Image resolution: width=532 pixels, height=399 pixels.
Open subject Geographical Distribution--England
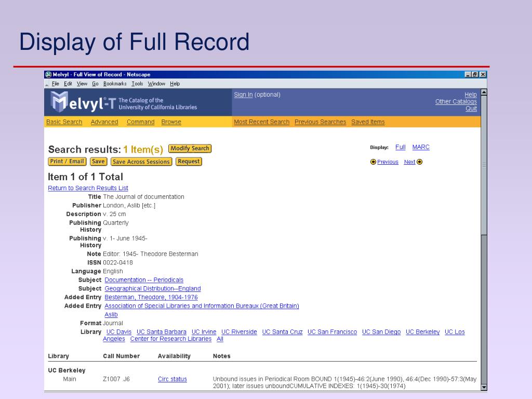tap(153, 288)
